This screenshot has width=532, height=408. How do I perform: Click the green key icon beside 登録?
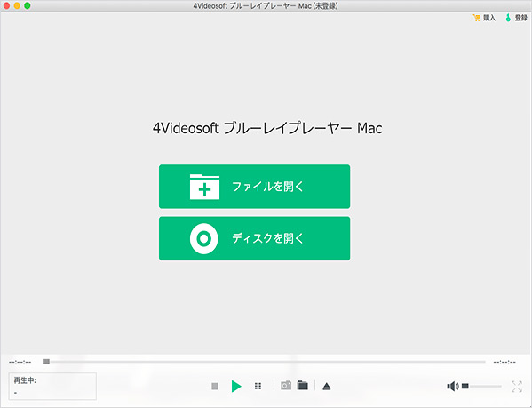[x=508, y=18]
